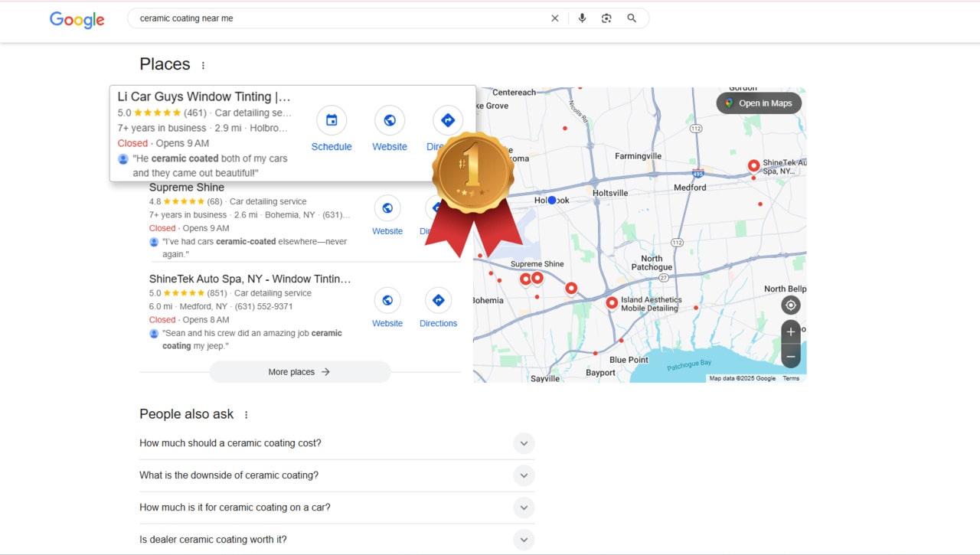
Task: Open People also ask three-dot menu
Action: (246, 415)
